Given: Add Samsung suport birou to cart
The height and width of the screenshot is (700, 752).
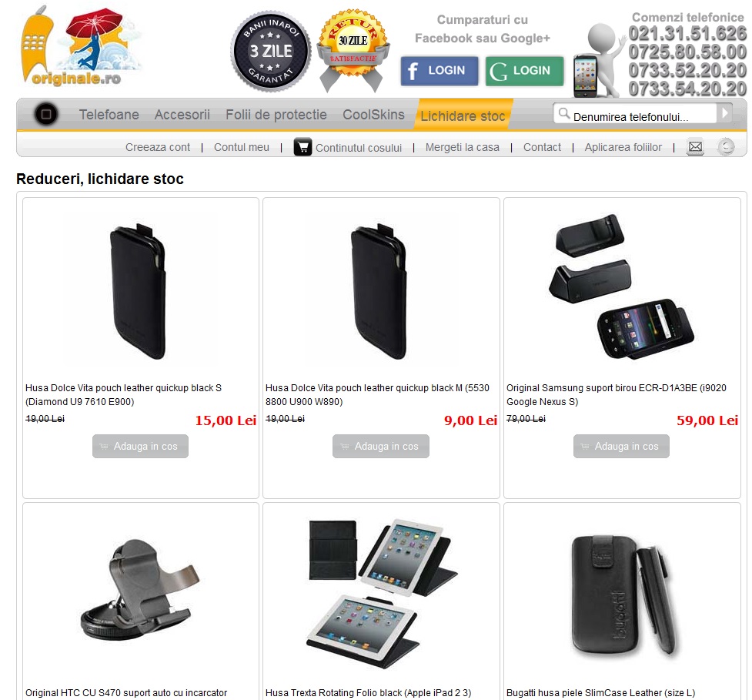Looking at the screenshot, I should click(621, 446).
